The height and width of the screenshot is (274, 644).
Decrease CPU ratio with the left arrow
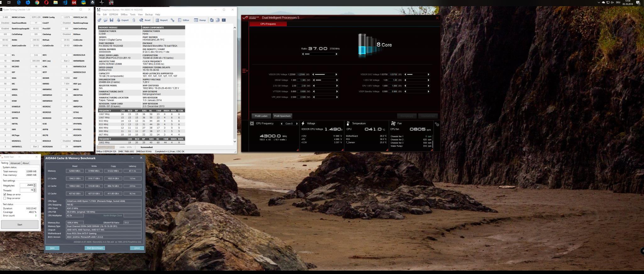tap(303, 54)
